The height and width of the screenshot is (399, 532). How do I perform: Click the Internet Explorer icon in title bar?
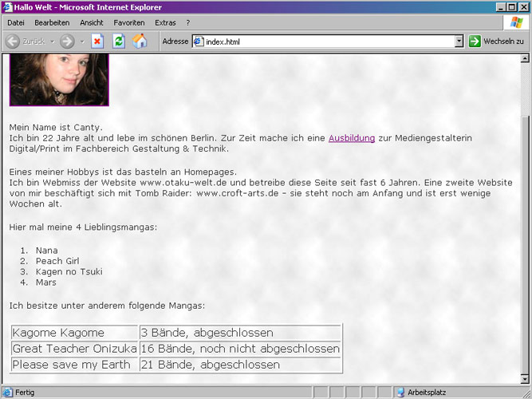click(x=7, y=7)
